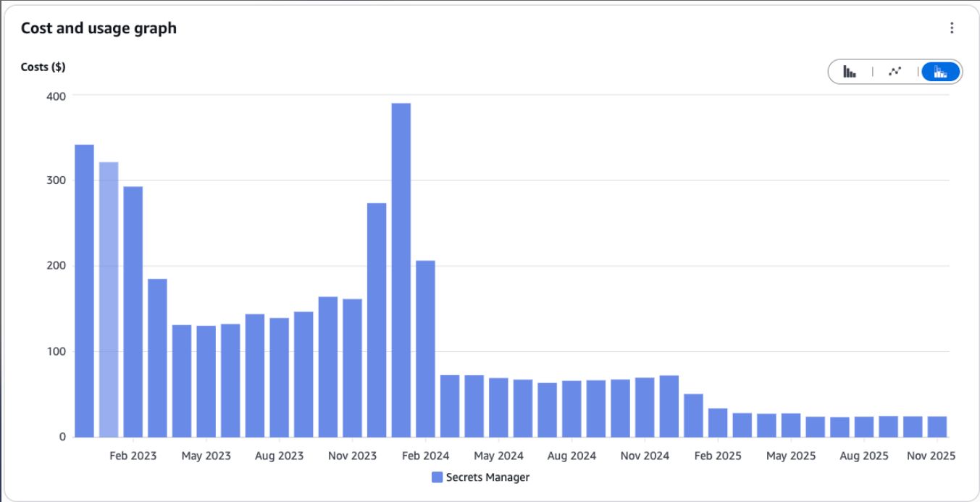The image size is (980, 502).
Task: Click the Secrets Manager blue legend swatch
Action: [437, 477]
